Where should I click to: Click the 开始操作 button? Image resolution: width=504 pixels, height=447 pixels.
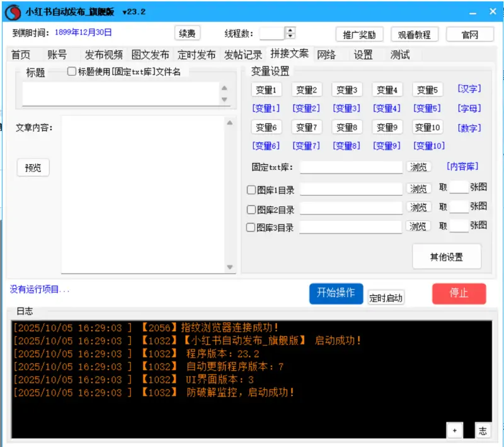pos(336,293)
